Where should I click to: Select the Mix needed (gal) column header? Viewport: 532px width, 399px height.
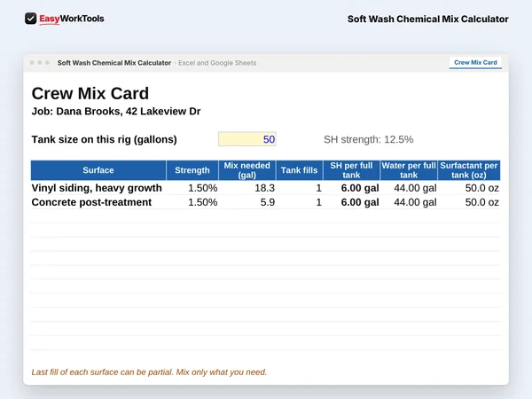pos(247,170)
